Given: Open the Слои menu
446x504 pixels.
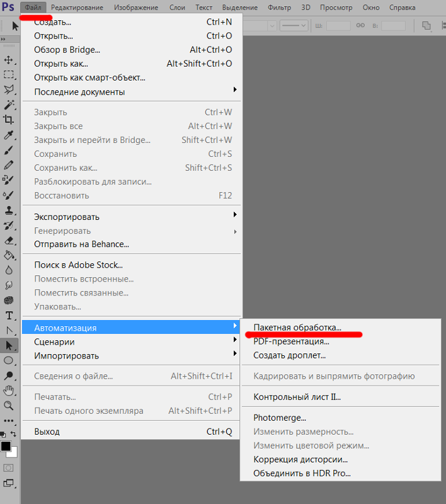Looking at the screenshot, I should click(x=178, y=8).
